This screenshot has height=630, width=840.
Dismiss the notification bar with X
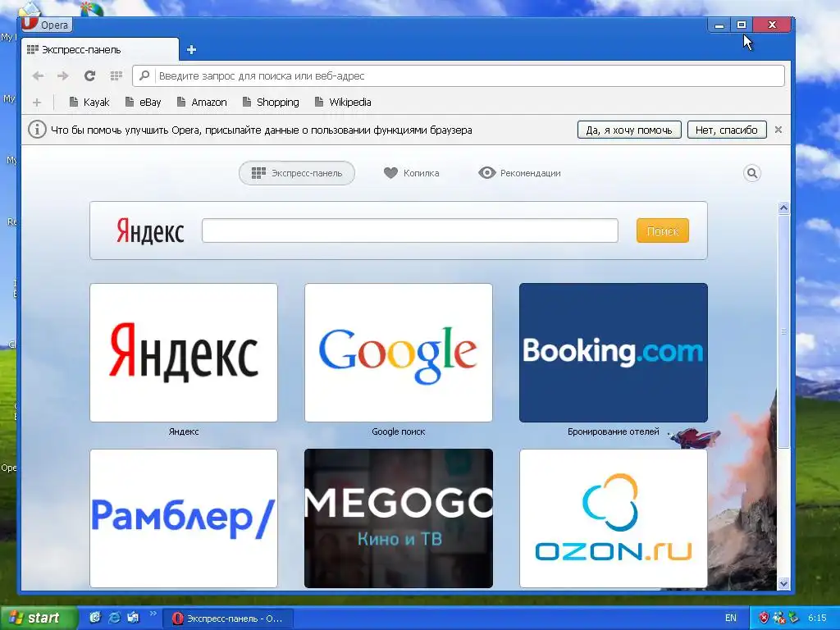[778, 130]
